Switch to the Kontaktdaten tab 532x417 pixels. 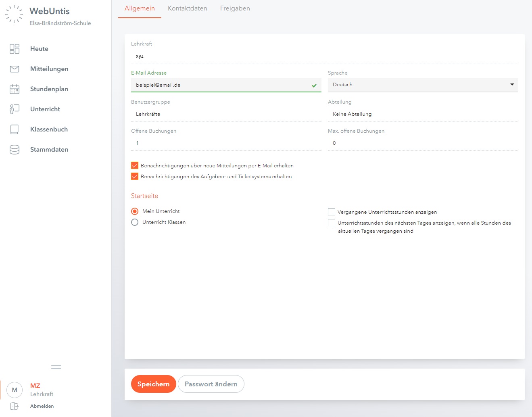187,8
